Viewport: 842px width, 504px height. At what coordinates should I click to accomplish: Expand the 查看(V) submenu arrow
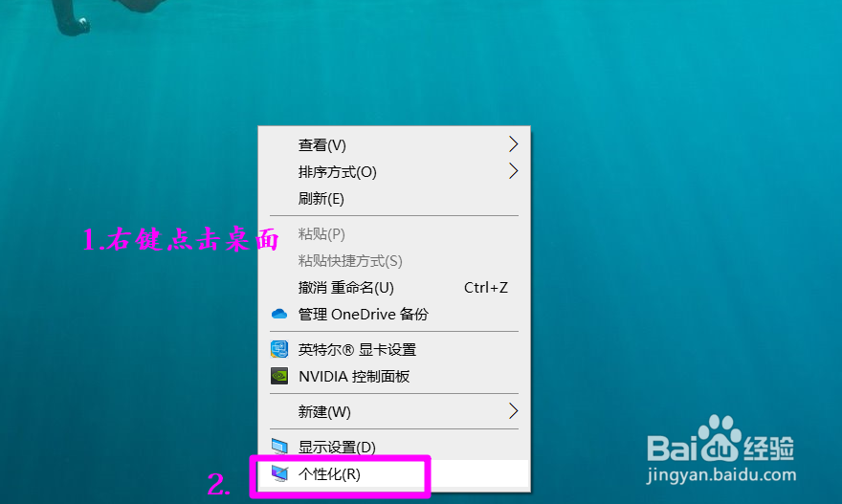pyautogui.click(x=514, y=143)
